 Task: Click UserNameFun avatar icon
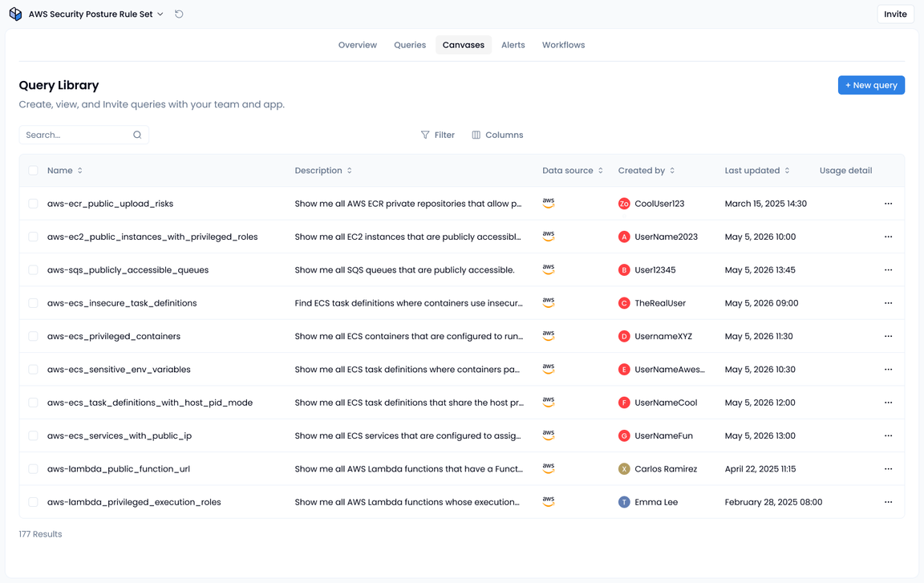[624, 435]
